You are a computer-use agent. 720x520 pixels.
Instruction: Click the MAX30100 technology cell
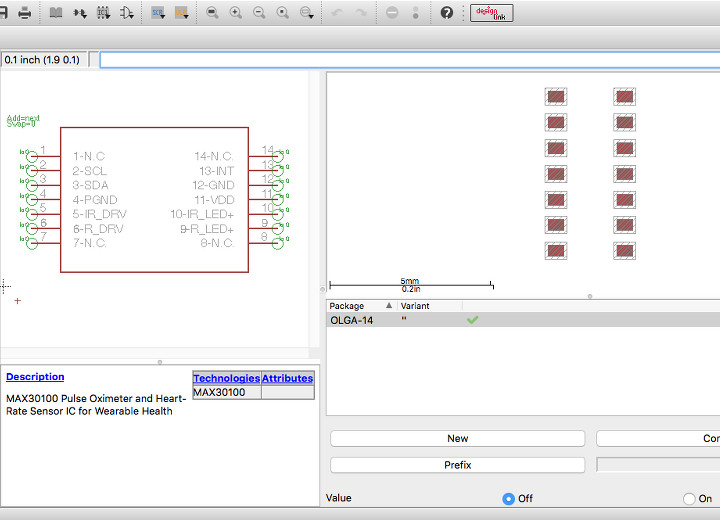pyautogui.click(x=227, y=392)
